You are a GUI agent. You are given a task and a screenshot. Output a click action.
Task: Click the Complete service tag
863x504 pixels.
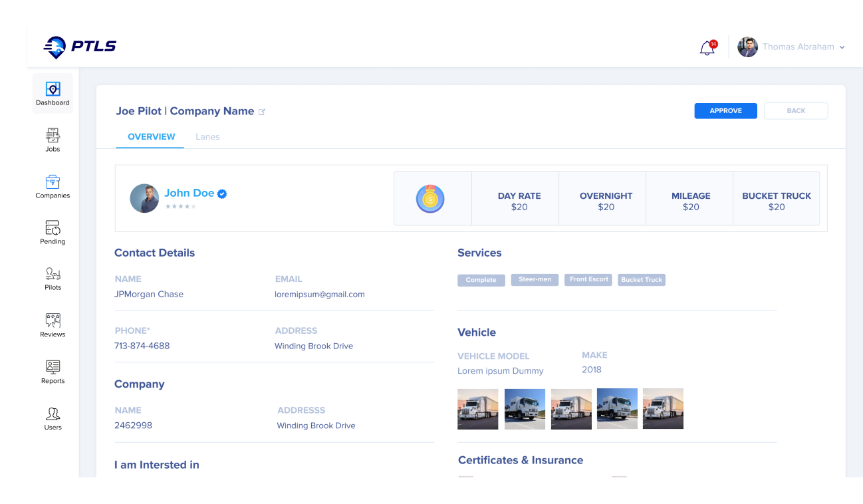tap(481, 280)
